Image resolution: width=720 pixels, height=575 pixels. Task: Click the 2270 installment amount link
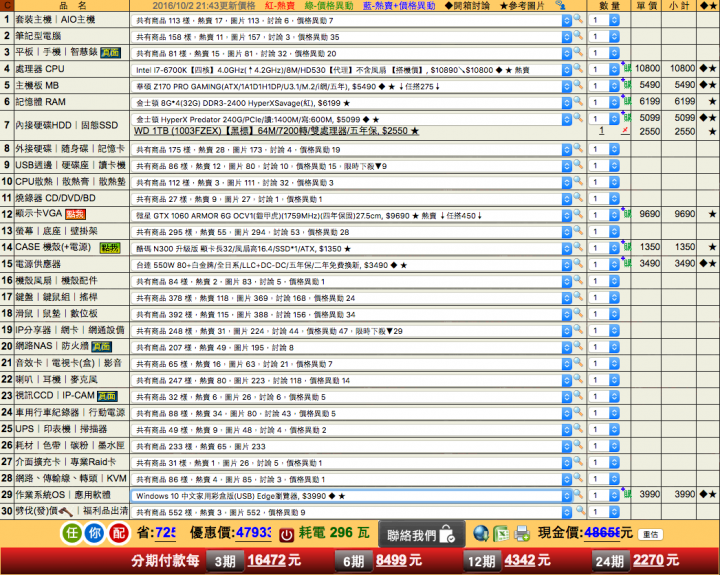point(648,560)
